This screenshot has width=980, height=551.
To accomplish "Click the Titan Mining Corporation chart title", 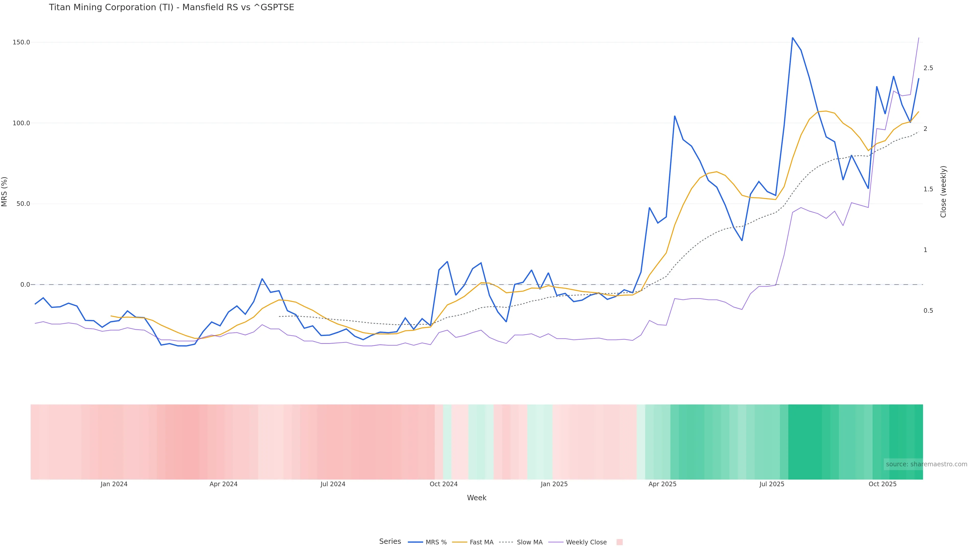I will tap(171, 8).
